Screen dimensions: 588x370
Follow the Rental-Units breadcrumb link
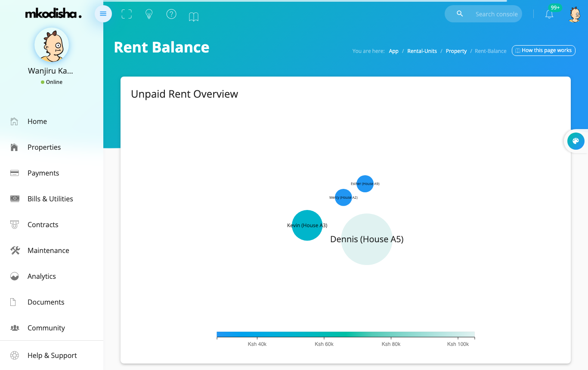[x=422, y=51]
